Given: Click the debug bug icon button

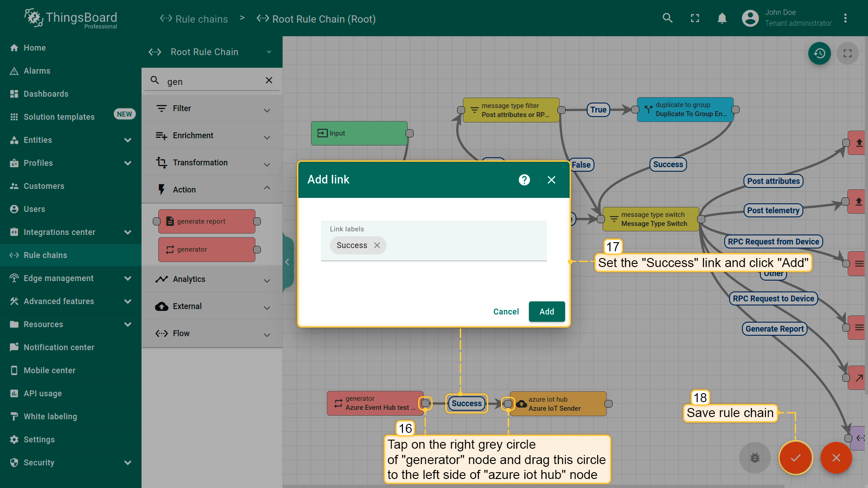Looking at the screenshot, I should [755, 458].
